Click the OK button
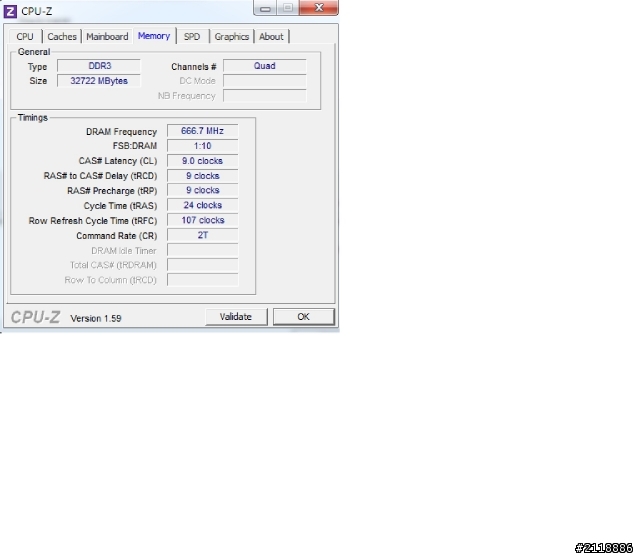This screenshot has height=556, width=640. (x=304, y=317)
